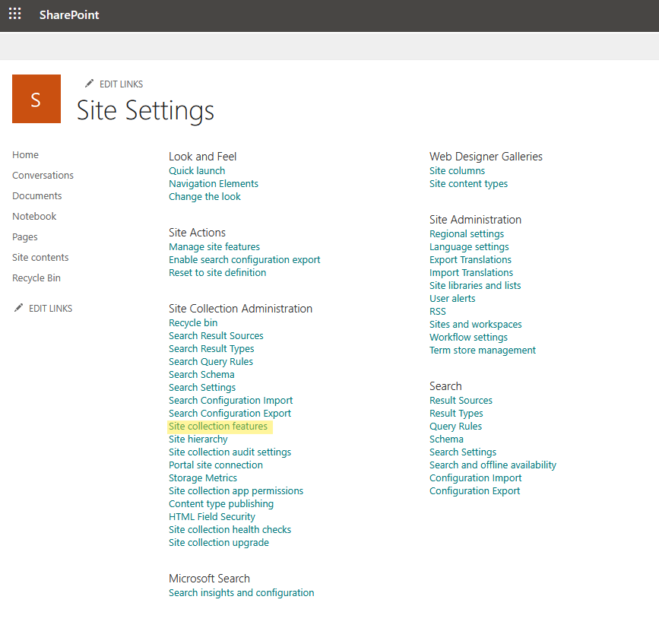The width and height of the screenshot is (659, 644).
Task: Click the EDIT LINKS pencil in the sidebar
Action: [x=17, y=307]
